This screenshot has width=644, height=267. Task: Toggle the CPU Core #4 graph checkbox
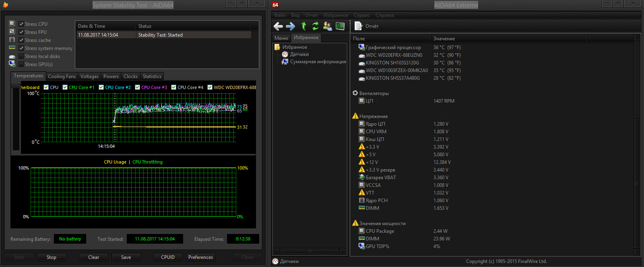click(x=174, y=87)
